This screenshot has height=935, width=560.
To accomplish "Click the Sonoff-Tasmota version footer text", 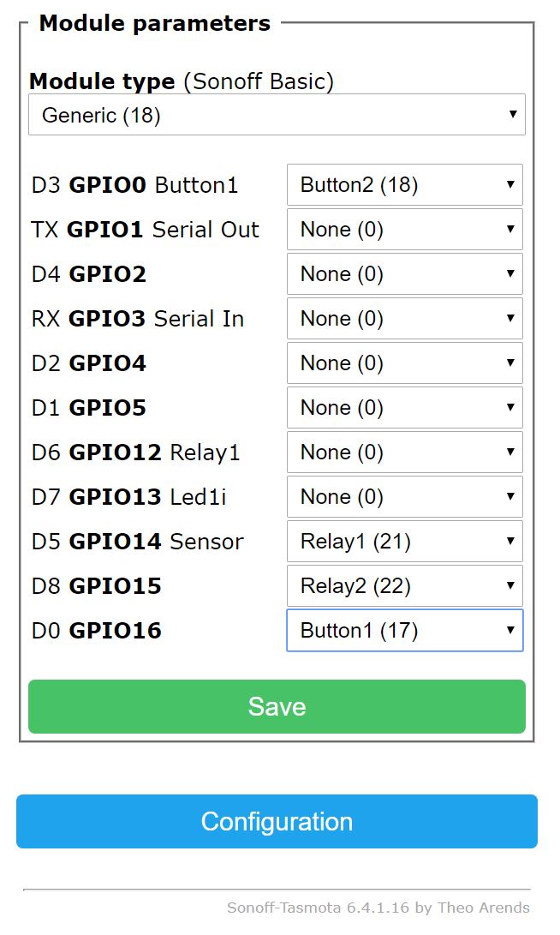I will point(378,908).
